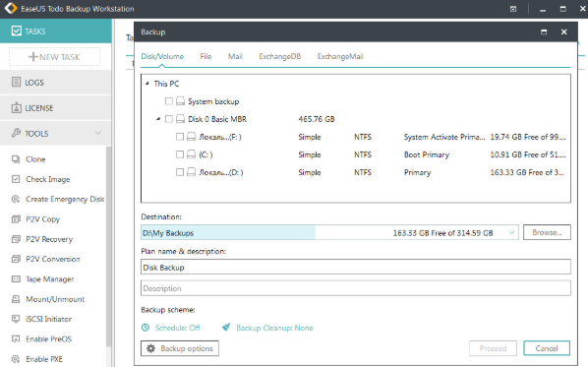588x367 pixels.
Task: Click the Enable PXE icon
Action: 16,359
